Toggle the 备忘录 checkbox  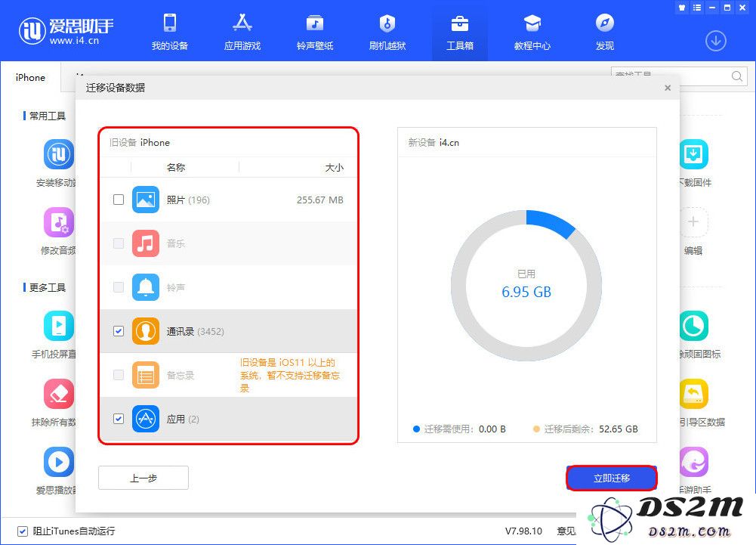click(118, 375)
